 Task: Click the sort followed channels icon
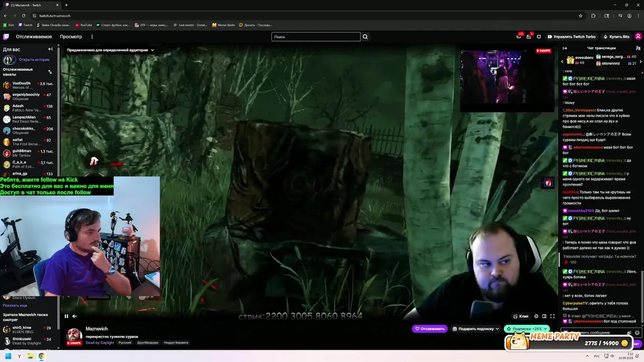pyautogui.click(x=50, y=72)
